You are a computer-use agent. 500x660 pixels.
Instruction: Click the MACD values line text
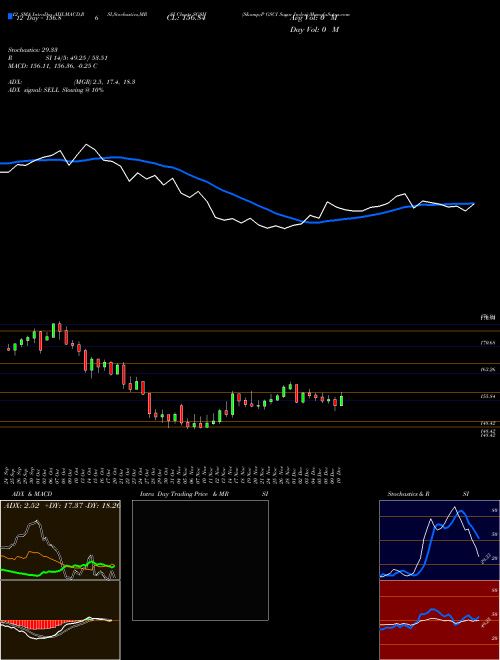[x=53, y=66]
